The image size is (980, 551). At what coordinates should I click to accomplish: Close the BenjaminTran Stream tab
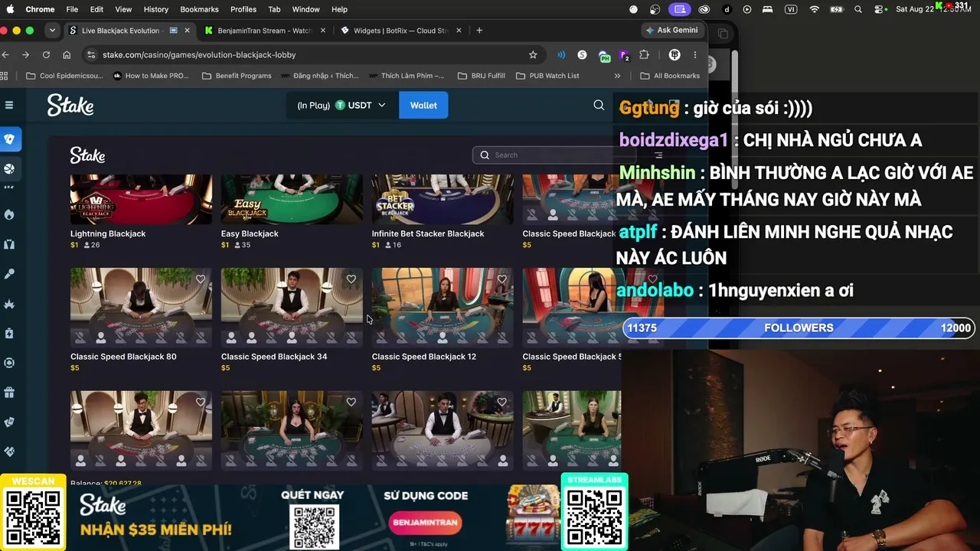coord(323,31)
